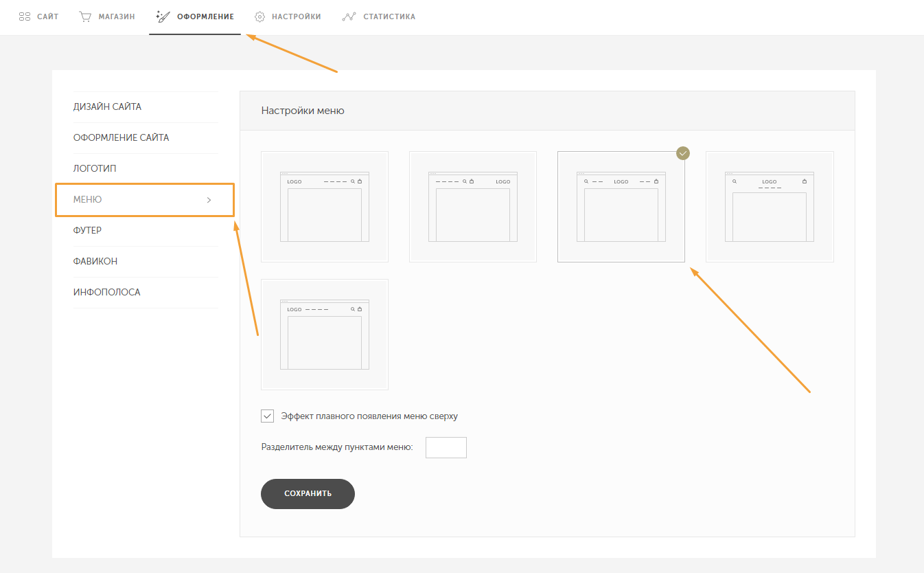Screen dimensions: 924x573
Task: Select the МЕНЮ sidebar item
Action: point(145,200)
